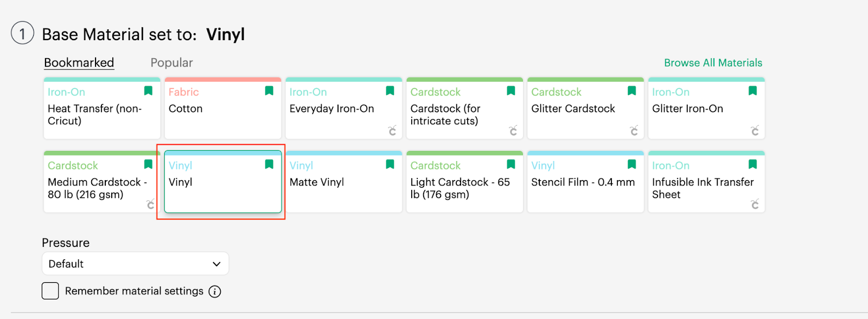This screenshot has width=868, height=319.
Task: Select Light Cardstock - 65 lb material
Action: pyautogui.click(x=465, y=182)
